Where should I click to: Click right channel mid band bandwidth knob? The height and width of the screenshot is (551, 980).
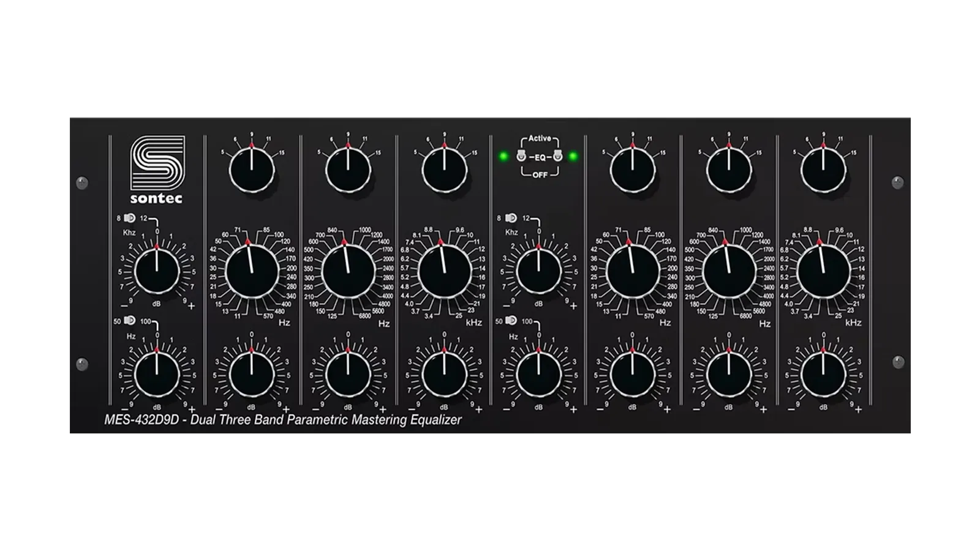[729, 169]
